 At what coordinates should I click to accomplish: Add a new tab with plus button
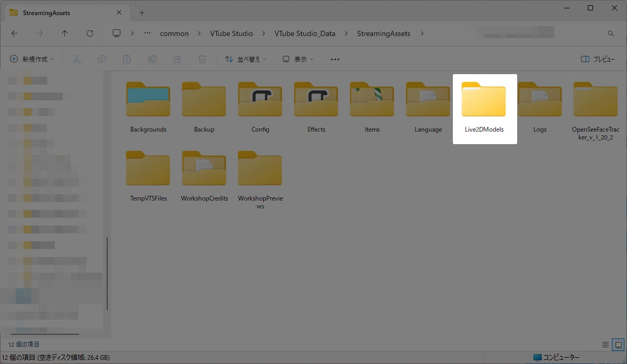[x=142, y=13]
